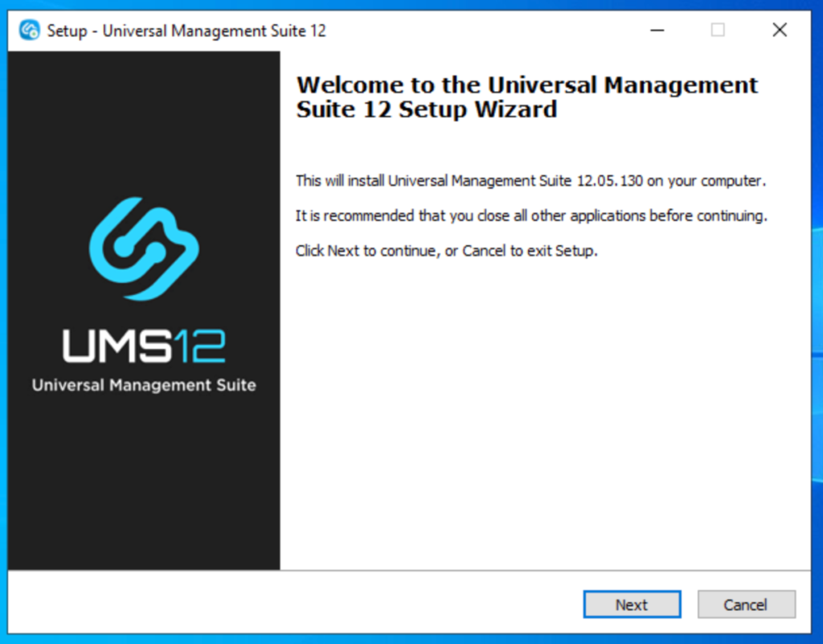The image size is (823, 644).
Task: Click the blue 12 digits in UMS12 logo
Action: tap(199, 346)
